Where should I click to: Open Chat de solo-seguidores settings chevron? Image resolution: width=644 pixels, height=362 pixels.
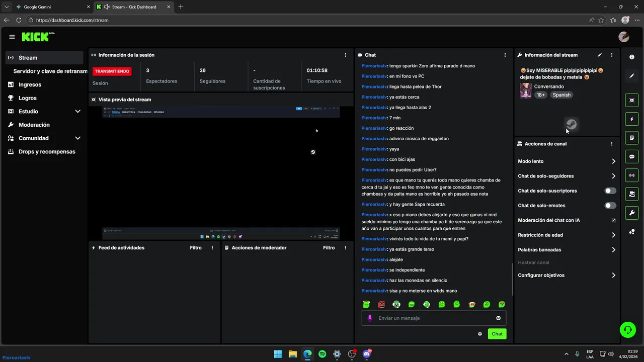[613, 176]
